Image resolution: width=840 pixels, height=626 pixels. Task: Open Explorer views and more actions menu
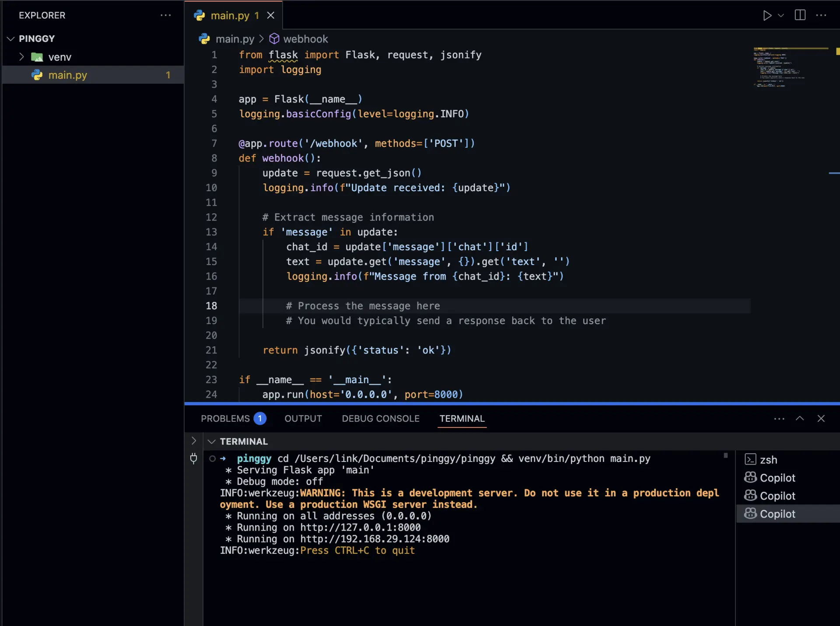pyautogui.click(x=165, y=15)
